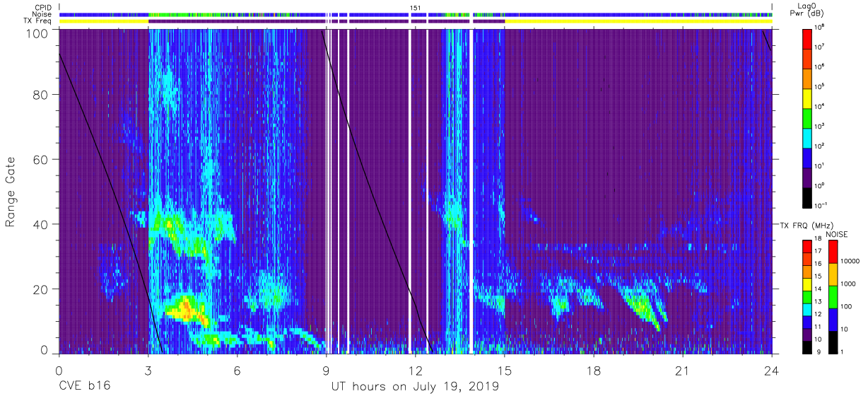Click the '1000' label on the NOISE scale
This screenshot has width=868, height=401.
click(x=848, y=284)
